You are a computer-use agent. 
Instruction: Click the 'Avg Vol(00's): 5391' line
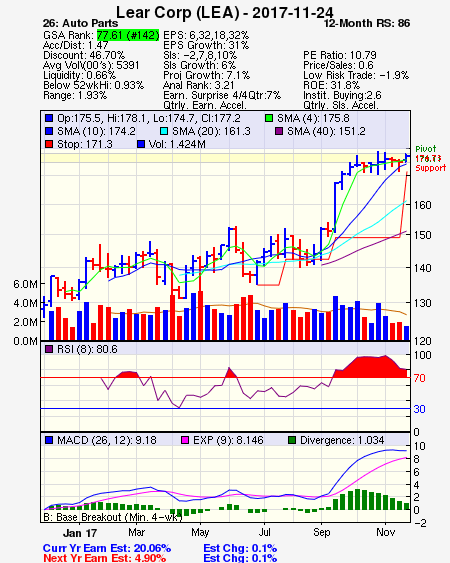(91, 65)
